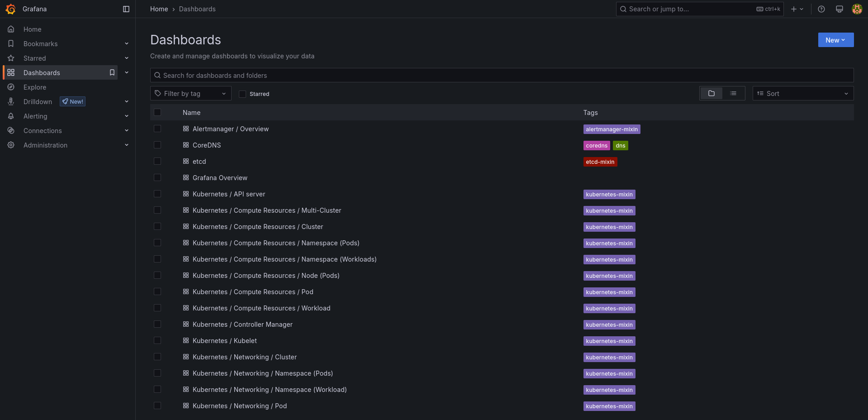Viewport: 868px width, 420px height.
Task: Click the Home icon in sidebar
Action: (11, 29)
